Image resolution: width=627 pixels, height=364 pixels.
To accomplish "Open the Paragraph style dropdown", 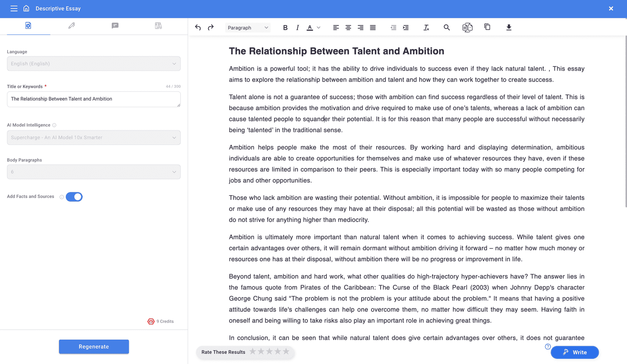I will point(248,27).
